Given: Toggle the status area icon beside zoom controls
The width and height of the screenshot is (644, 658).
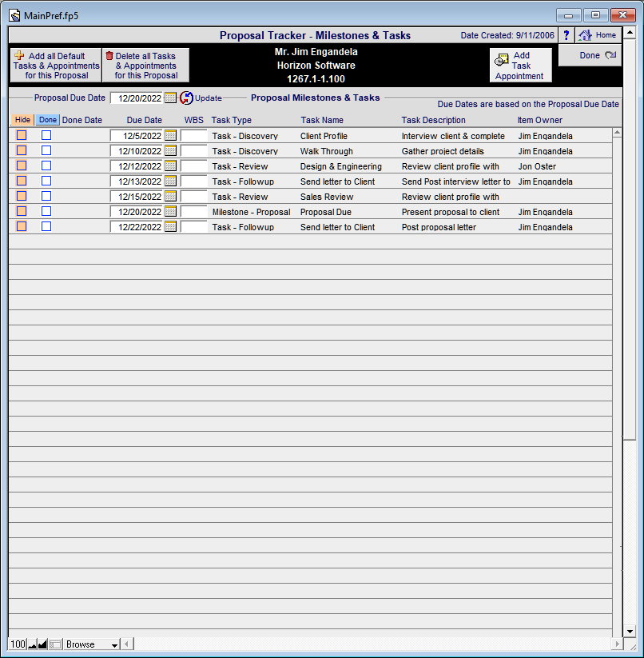Looking at the screenshot, I should pyautogui.click(x=55, y=644).
